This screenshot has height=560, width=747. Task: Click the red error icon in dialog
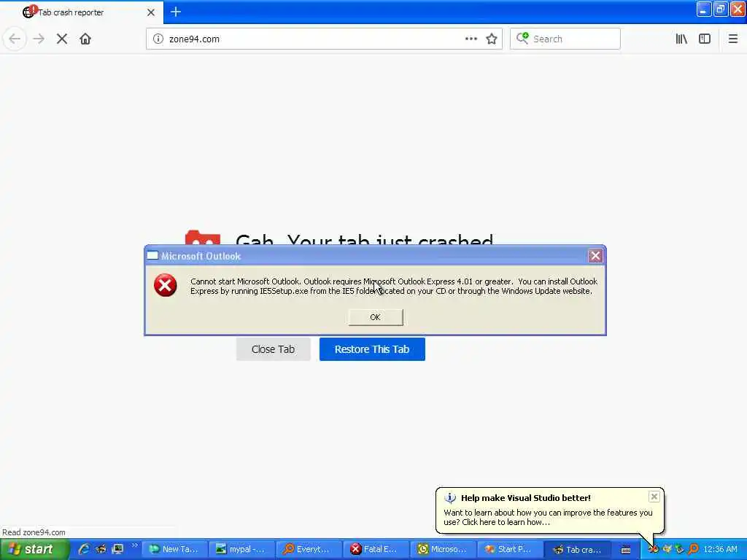pos(166,286)
